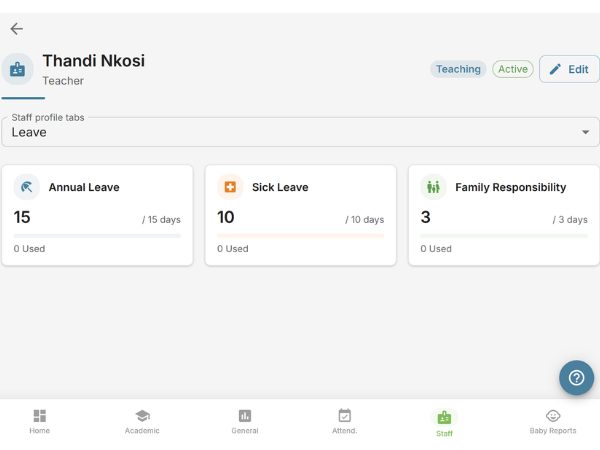Switch to the Academic tab
Image resolution: width=600 pixels, height=450 pixels.
pos(142,422)
